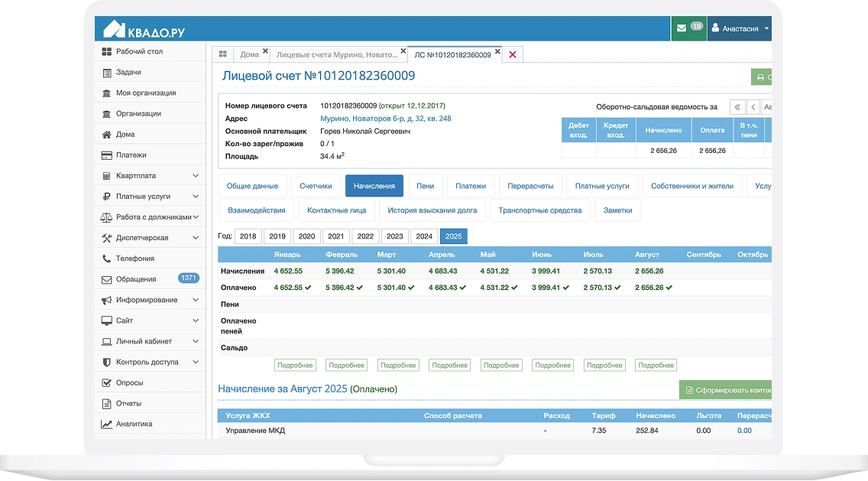
Task: Close the red X tab
Action: pyautogui.click(x=512, y=54)
